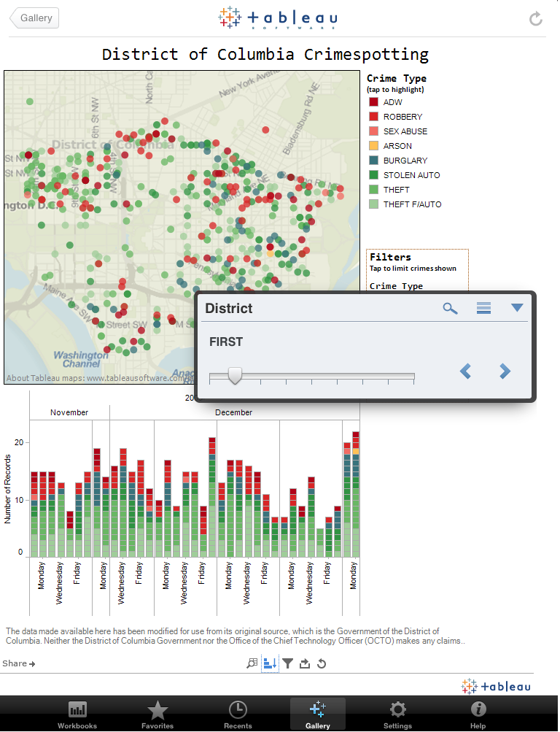This screenshot has height=732, width=560.
Task: Click the zoom area map tool icon
Action: [x=252, y=663]
